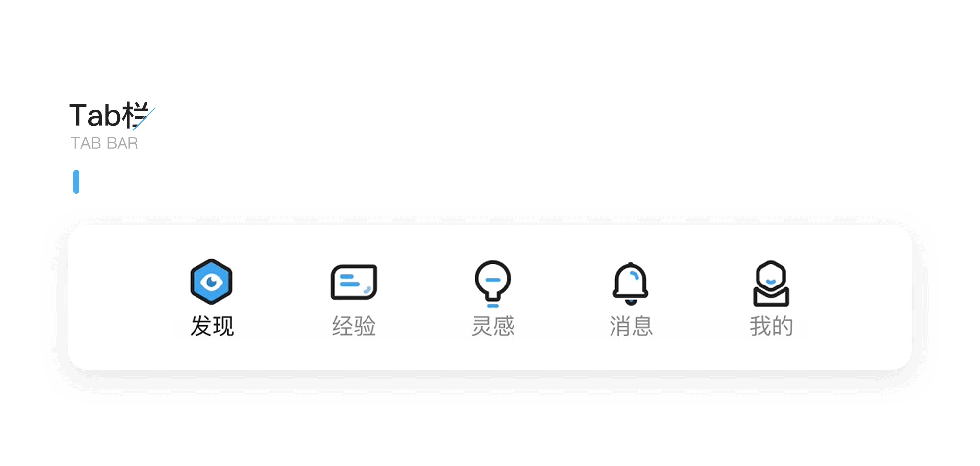Click the blue lines inside 经验 icon
980x466 pixels.
click(x=350, y=281)
